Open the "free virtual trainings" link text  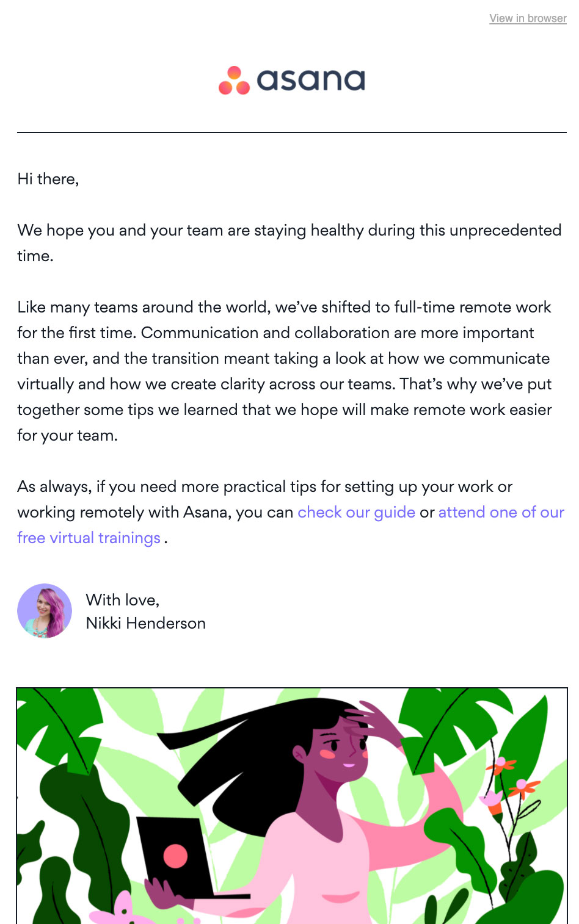point(89,538)
